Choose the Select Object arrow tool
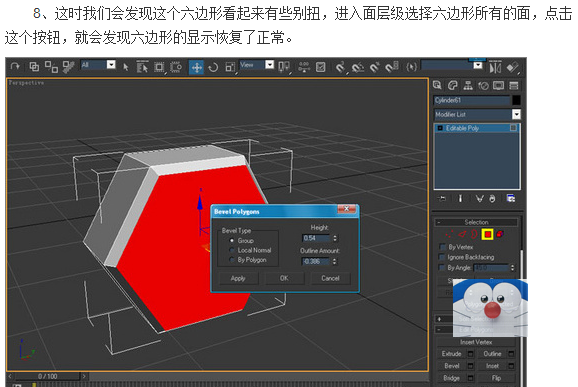 [x=126, y=67]
